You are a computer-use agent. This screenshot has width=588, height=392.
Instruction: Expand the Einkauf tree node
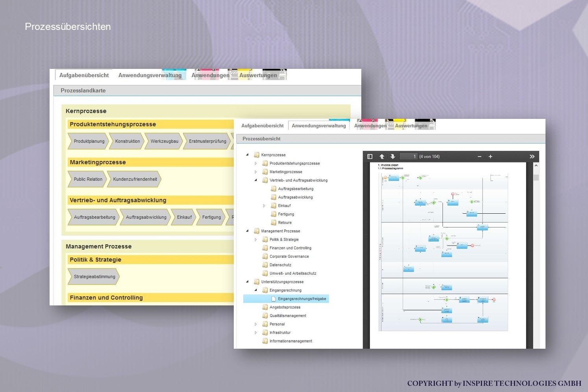pos(264,205)
